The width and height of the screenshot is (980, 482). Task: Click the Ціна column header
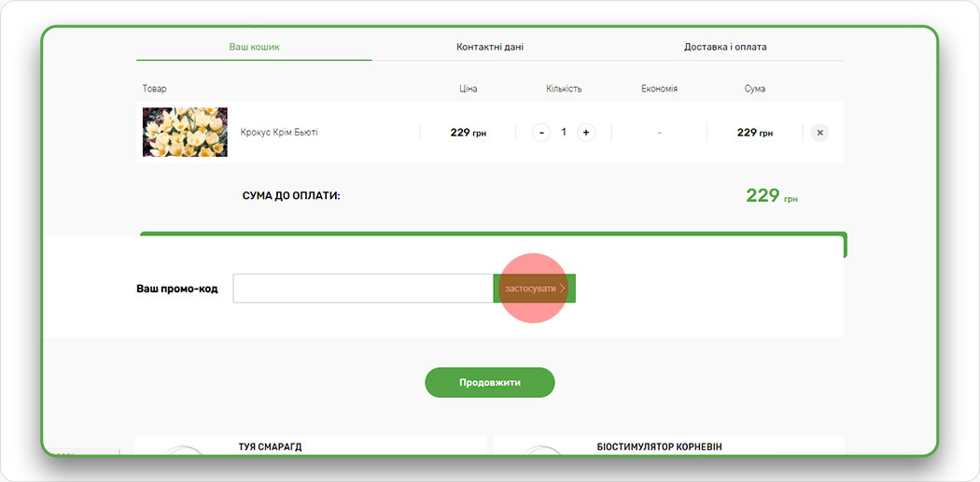pos(469,89)
